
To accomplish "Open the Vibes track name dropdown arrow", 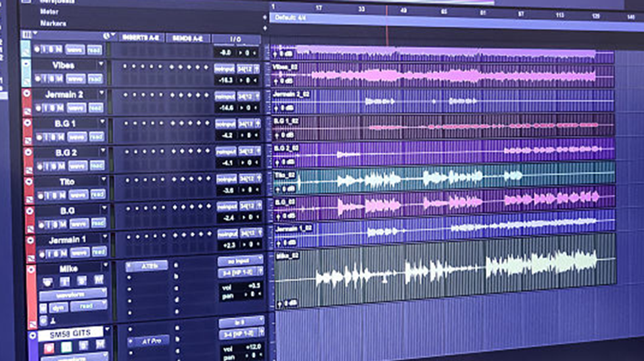I will (x=101, y=64).
